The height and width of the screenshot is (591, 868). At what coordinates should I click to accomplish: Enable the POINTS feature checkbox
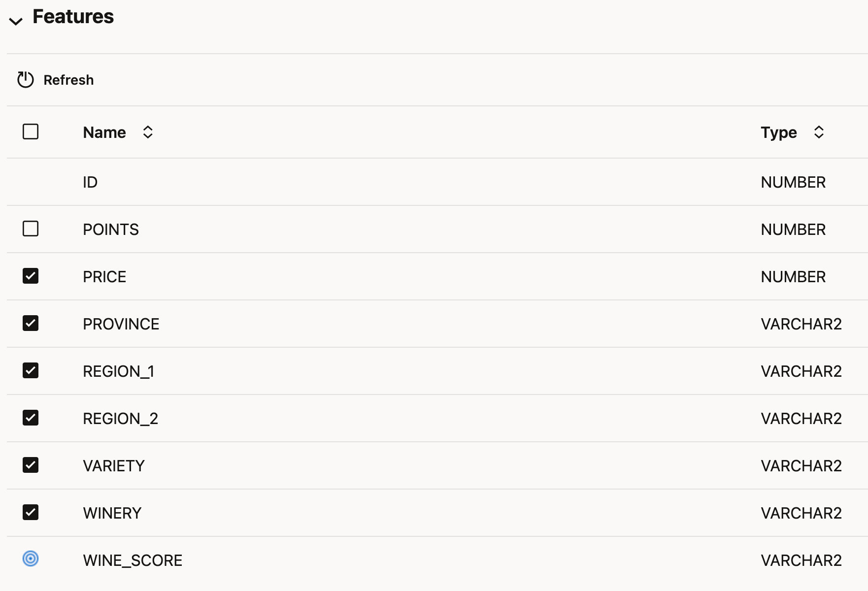(31, 229)
